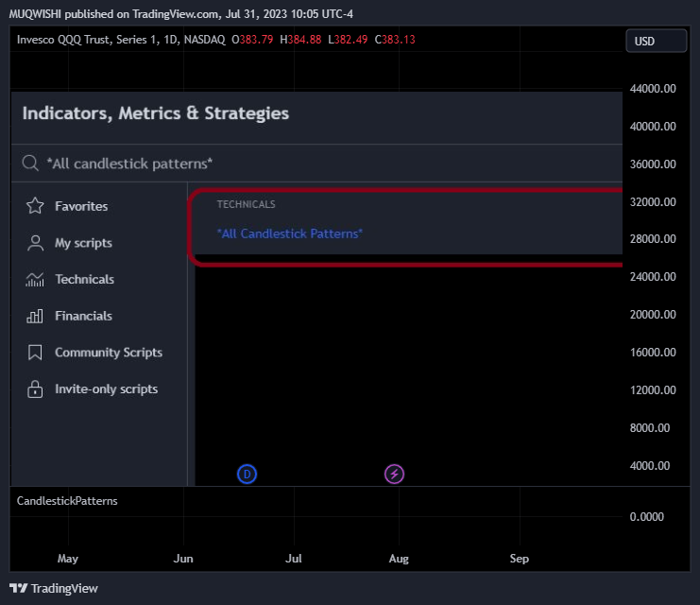Click the Technicals chart icon
This screenshot has width=700, height=605.
(x=35, y=279)
